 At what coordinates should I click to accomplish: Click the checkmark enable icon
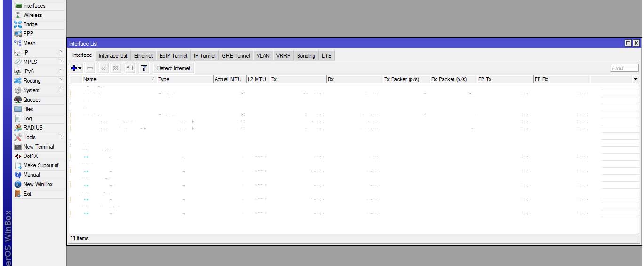pos(104,68)
